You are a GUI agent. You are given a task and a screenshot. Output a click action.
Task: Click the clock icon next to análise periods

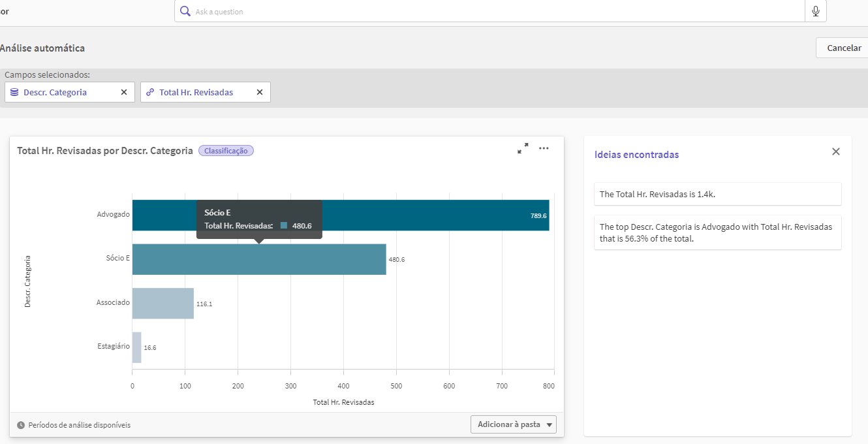point(20,424)
